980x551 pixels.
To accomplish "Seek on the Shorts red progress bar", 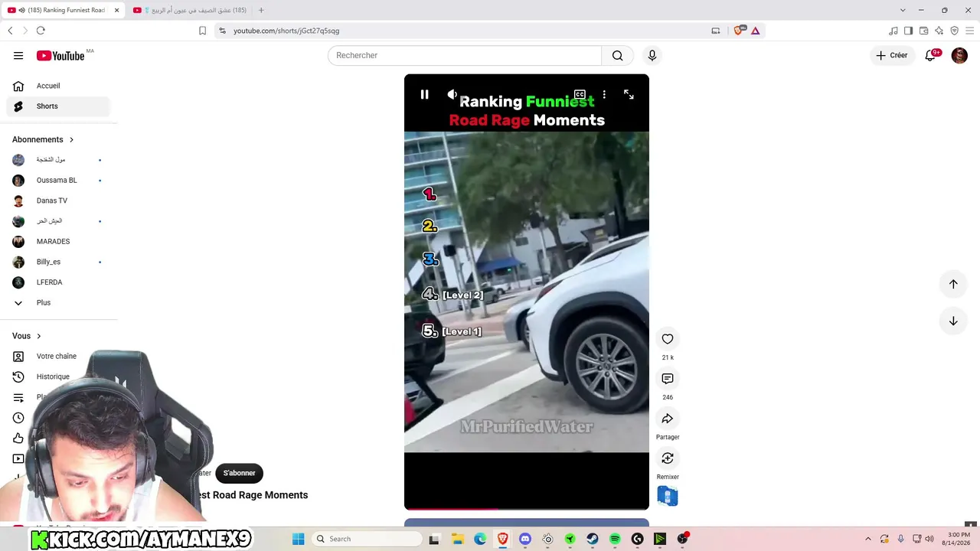I will [527, 508].
